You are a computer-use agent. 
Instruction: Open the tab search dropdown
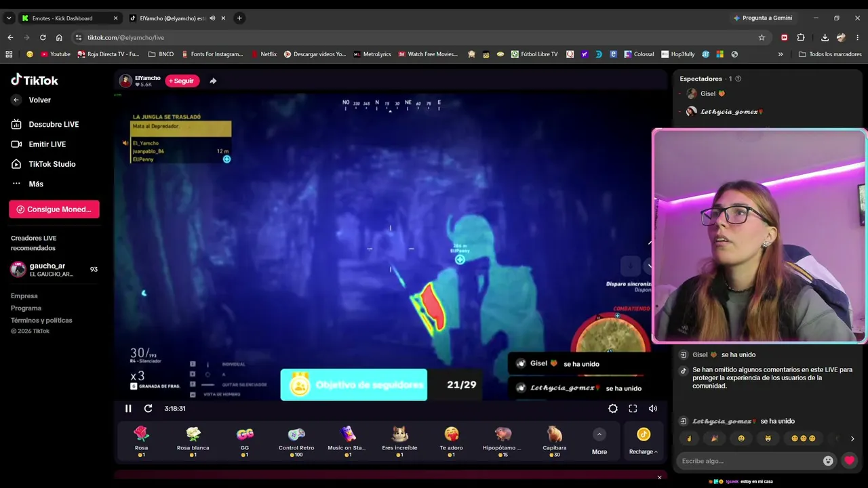pyautogui.click(x=9, y=18)
